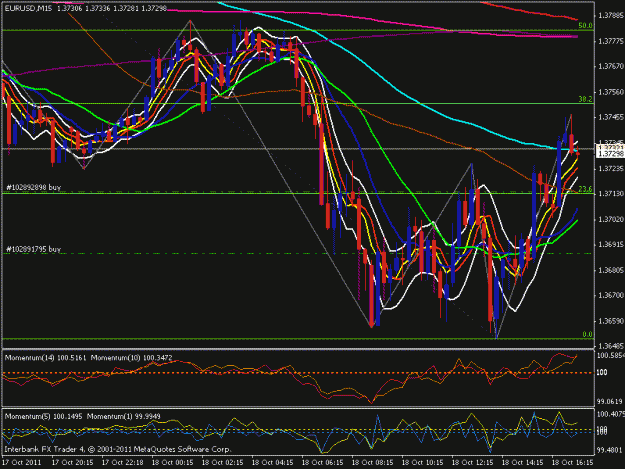Image resolution: width=625 pixels, height=469 pixels.
Task: Click price scale value 1.37020
Action: point(611,220)
